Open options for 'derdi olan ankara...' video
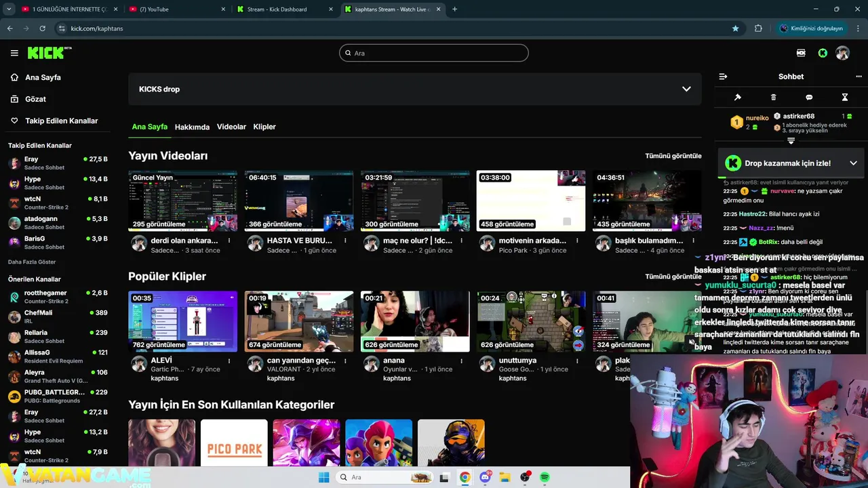This screenshot has height=488, width=868. 229,241
